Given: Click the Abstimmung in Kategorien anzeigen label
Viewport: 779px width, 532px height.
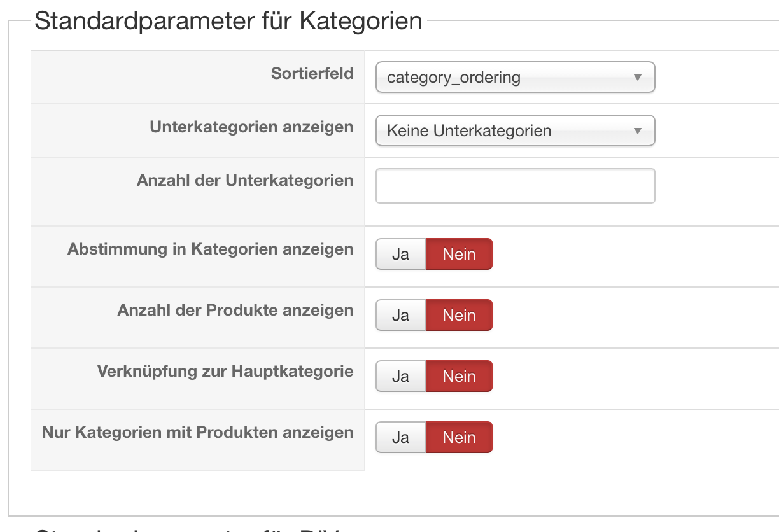Looking at the screenshot, I should [210, 249].
